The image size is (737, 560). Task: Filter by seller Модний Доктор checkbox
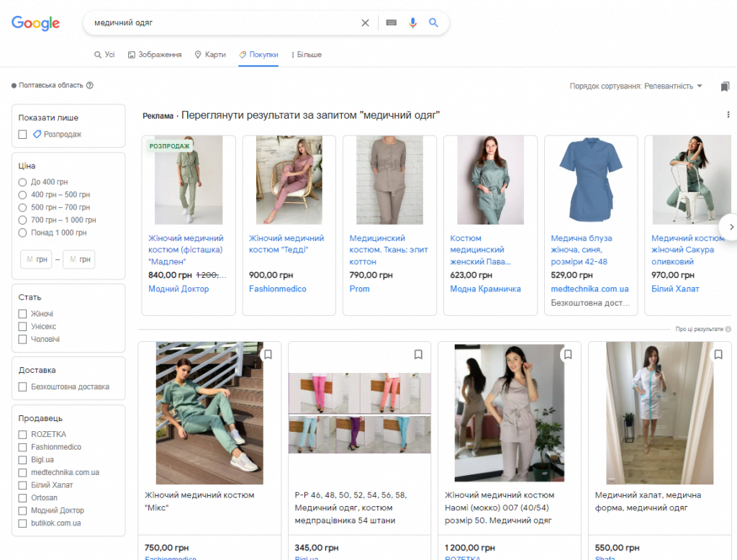coord(22,510)
